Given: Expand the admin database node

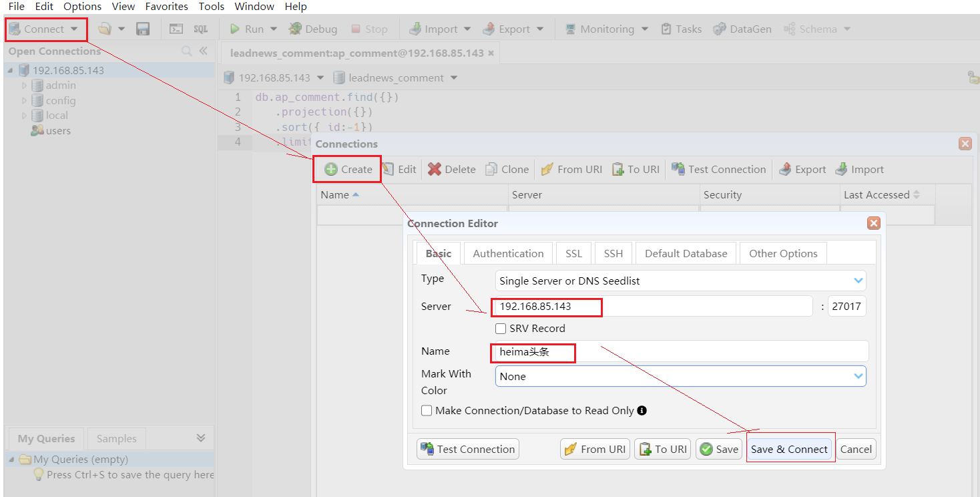Looking at the screenshot, I should [25, 86].
